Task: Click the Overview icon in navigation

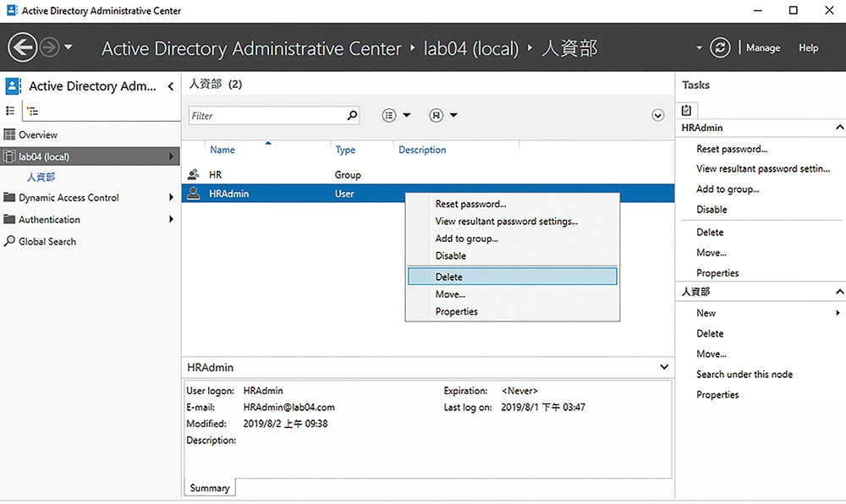Action: pyautogui.click(x=9, y=134)
